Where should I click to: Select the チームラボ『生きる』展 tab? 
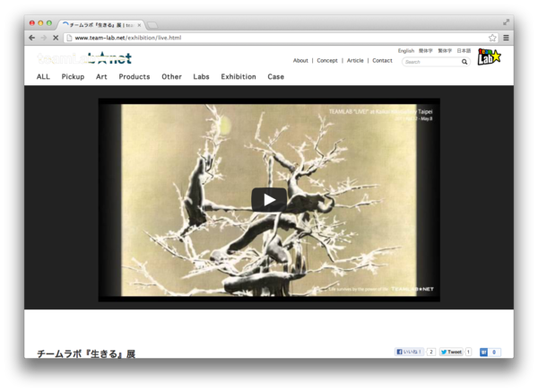(101, 25)
